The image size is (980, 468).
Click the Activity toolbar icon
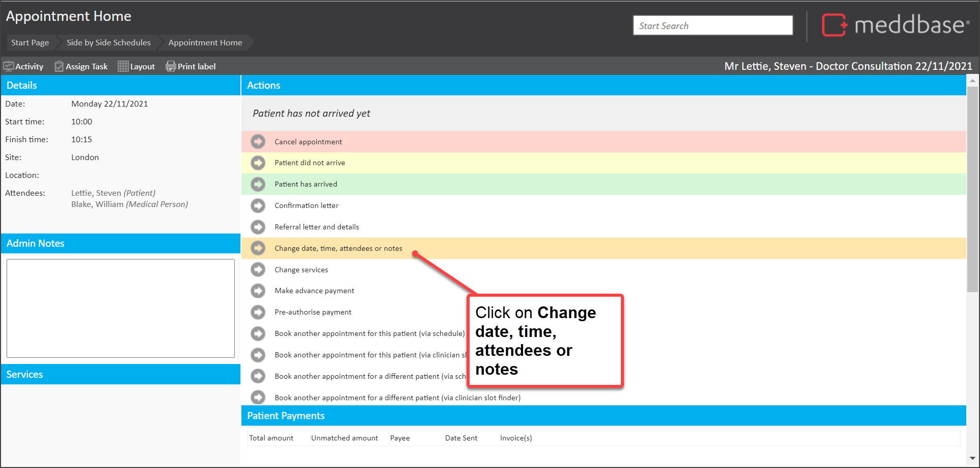[9, 66]
